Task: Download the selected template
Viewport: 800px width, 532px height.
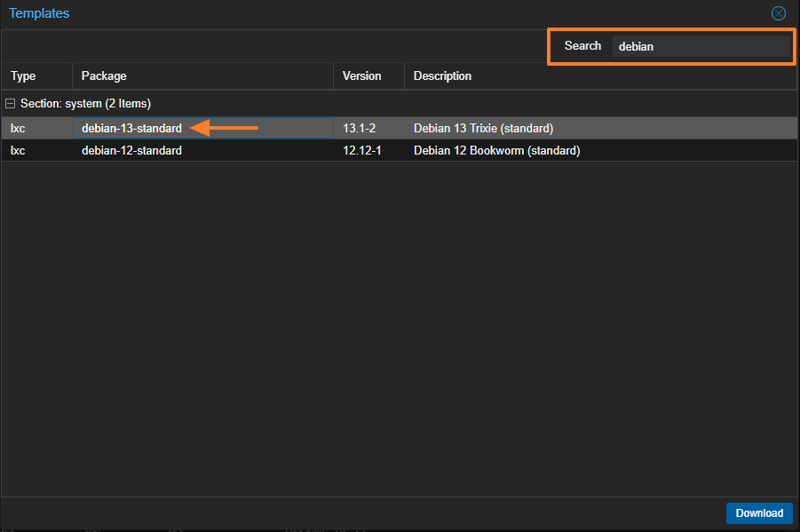Action: (759, 513)
